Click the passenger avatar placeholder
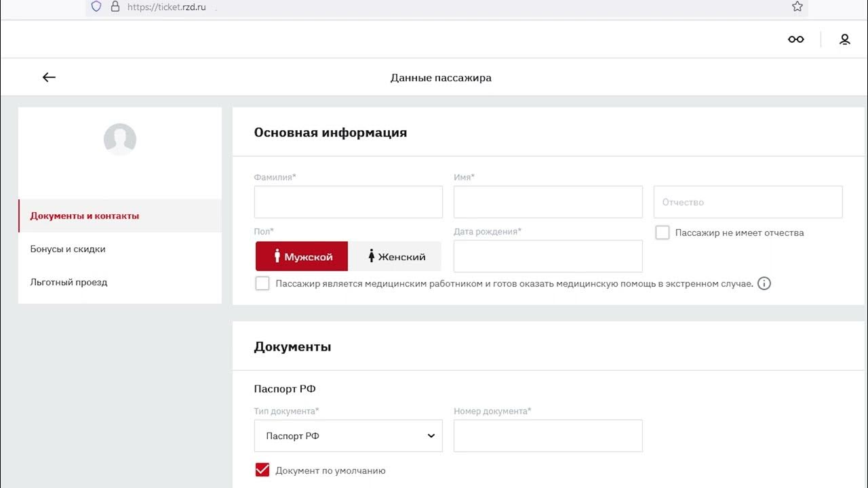 point(120,140)
